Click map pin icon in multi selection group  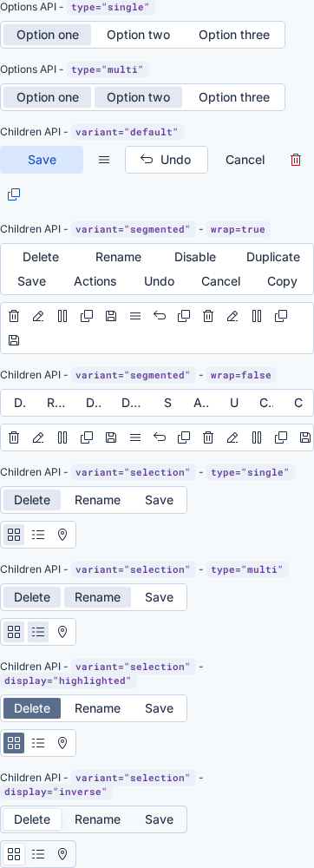click(62, 632)
